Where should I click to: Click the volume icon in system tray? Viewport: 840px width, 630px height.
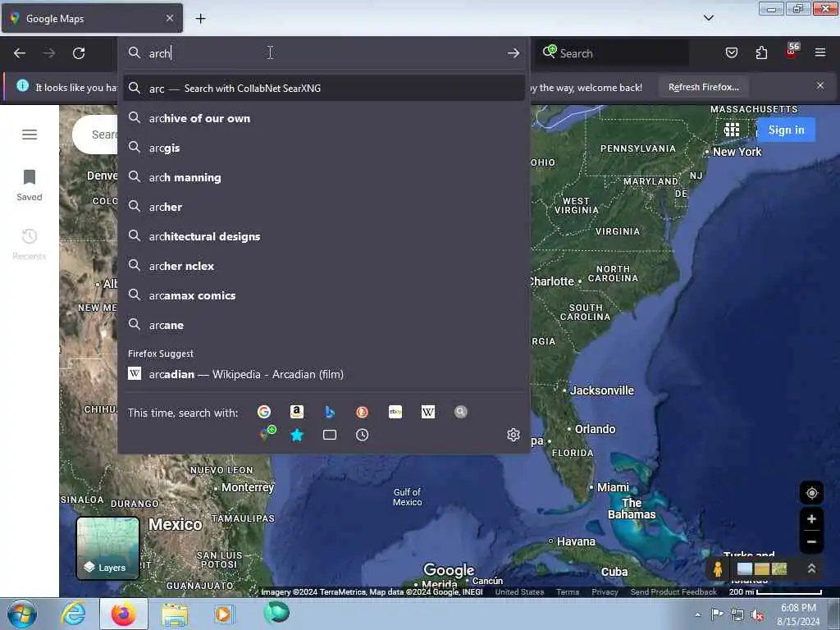[757, 615]
